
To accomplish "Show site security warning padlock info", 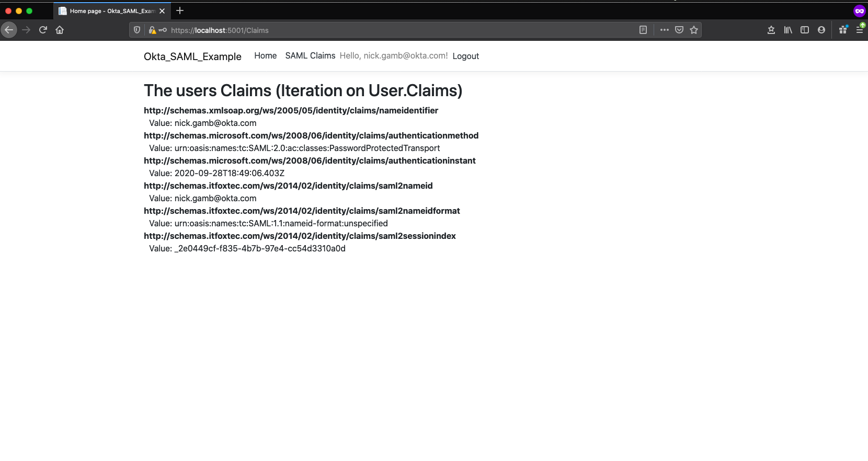I will pyautogui.click(x=152, y=30).
